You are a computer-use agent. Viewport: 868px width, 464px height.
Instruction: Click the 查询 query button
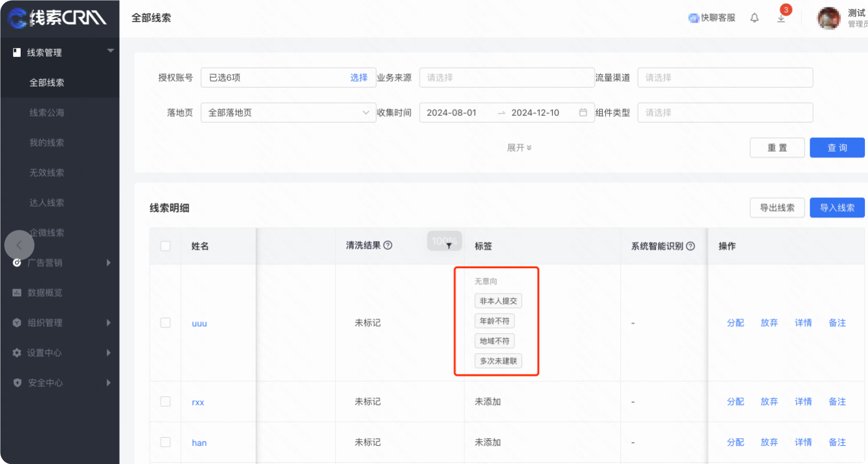click(x=837, y=147)
